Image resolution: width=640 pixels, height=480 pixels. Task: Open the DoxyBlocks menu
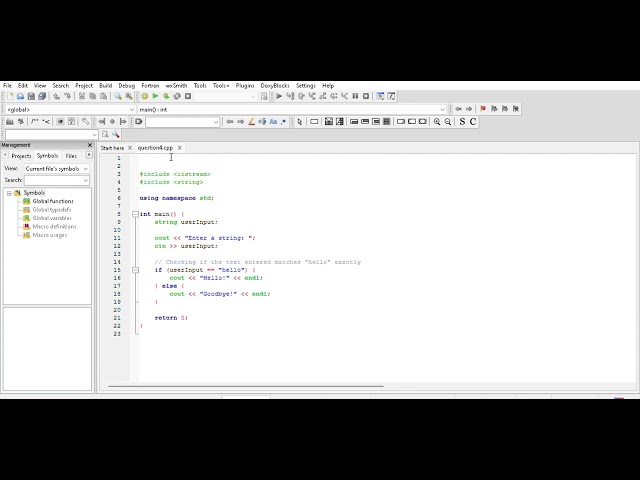(275, 86)
